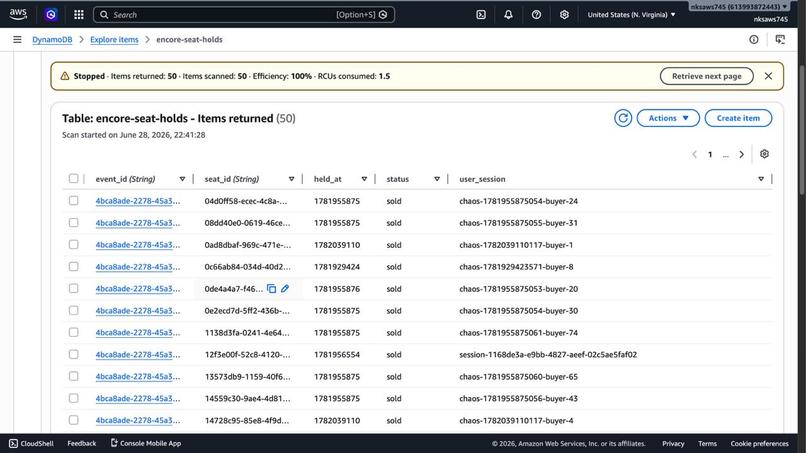Open the services grid menu
The height and width of the screenshot is (453, 806).
(79, 14)
